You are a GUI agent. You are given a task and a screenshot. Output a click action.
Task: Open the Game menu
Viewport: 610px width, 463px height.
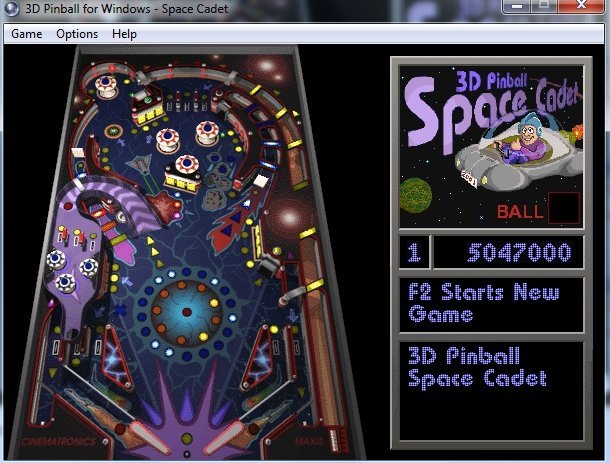coord(26,34)
